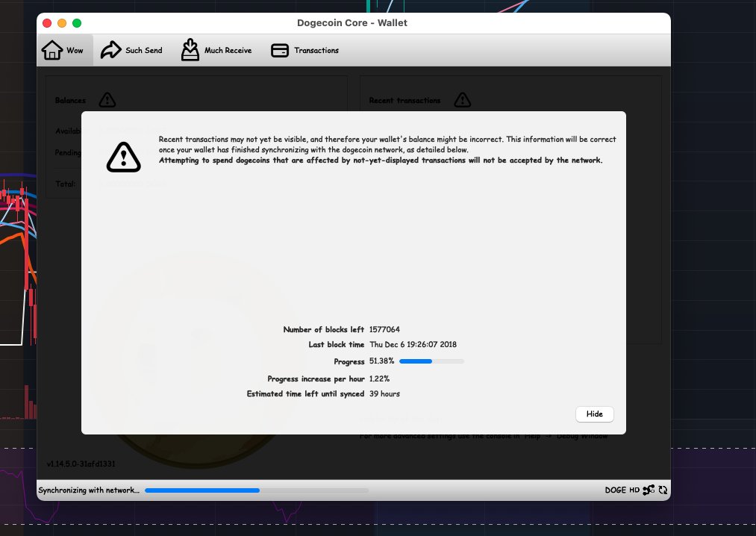Screen dimensions: 756x536
Task: Click the blocks left value 1577064
Action: tap(384, 329)
